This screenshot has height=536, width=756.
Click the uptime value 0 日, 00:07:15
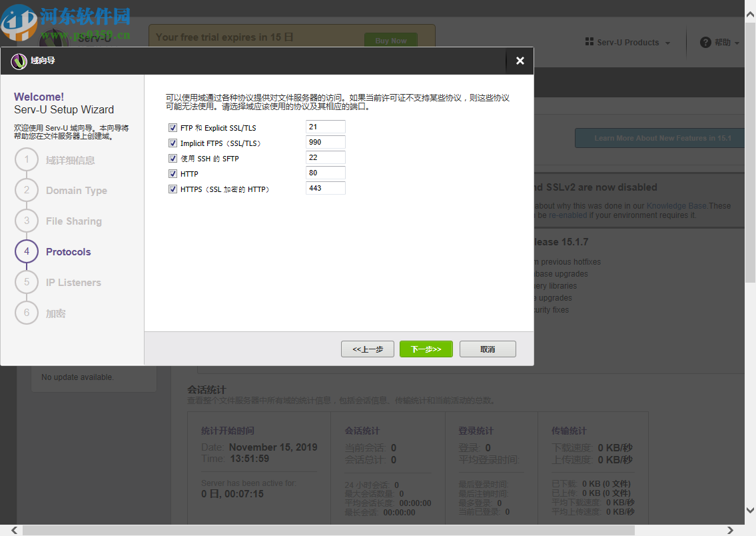coord(232,494)
